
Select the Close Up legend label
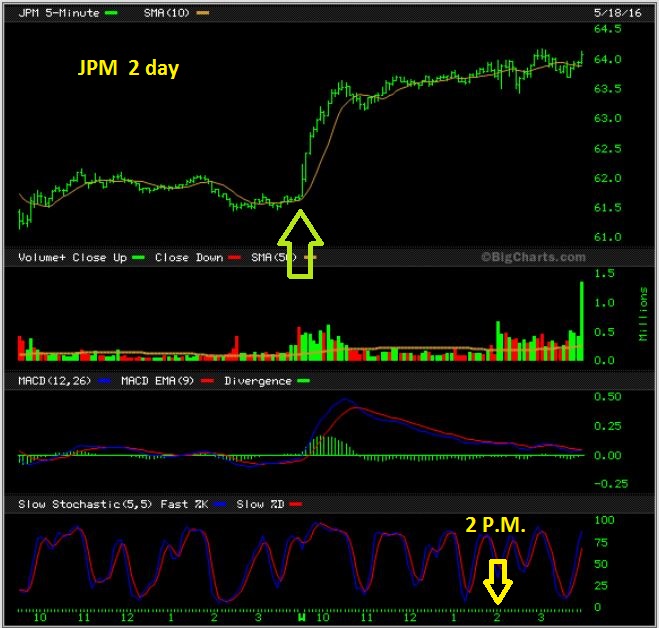pyautogui.click(x=100, y=257)
